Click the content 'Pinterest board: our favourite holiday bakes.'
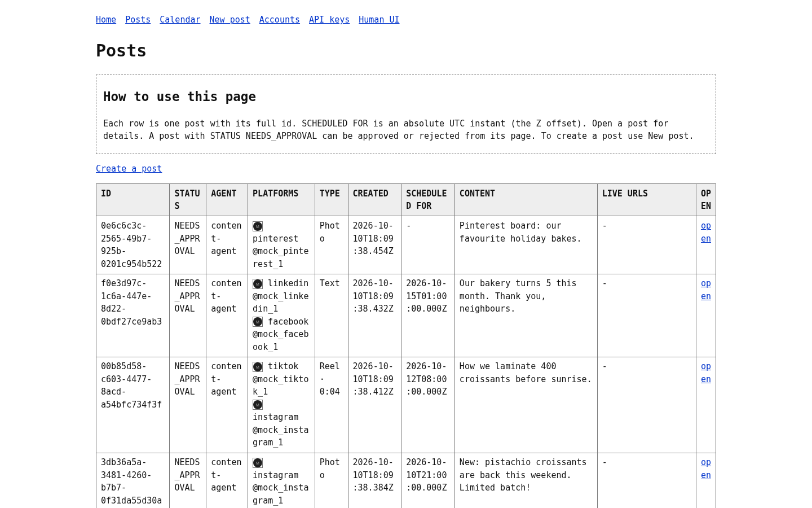812x508 pixels. [520, 232]
